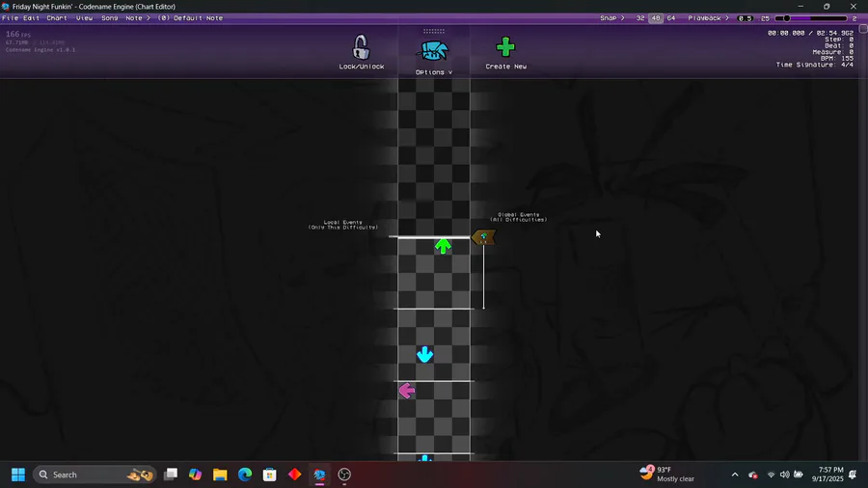Click the brown global event marker
The height and width of the screenshot is (488, 868).
point(483,237)
